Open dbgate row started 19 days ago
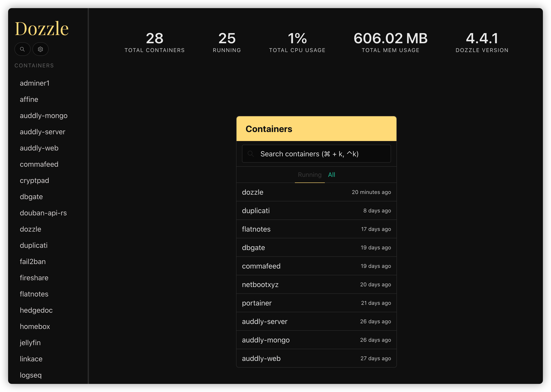 (316, 247)
